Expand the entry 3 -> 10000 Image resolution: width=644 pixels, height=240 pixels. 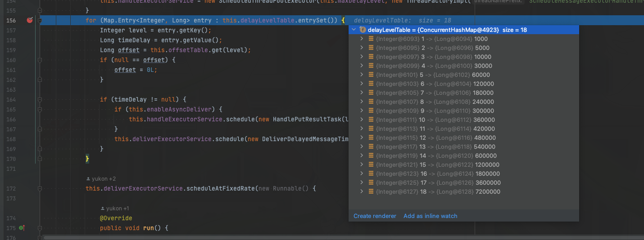point(362,57)
